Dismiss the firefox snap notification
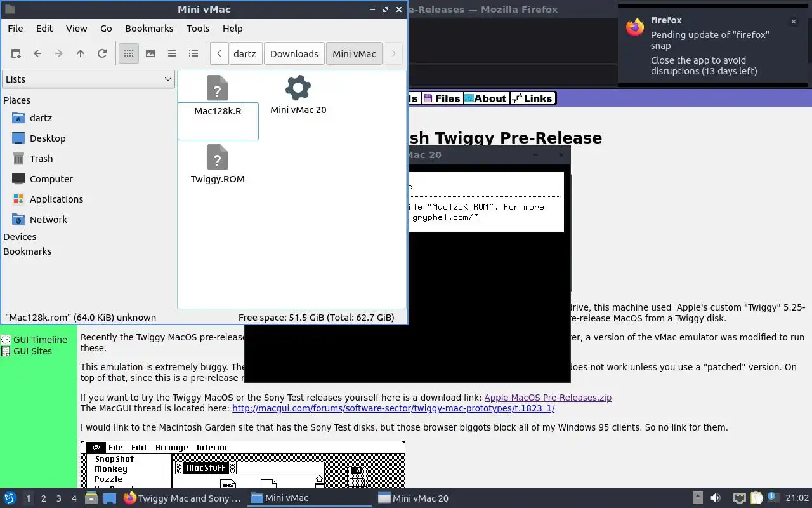812x508 pixels. pyautogui.click(x=793, y=22)
